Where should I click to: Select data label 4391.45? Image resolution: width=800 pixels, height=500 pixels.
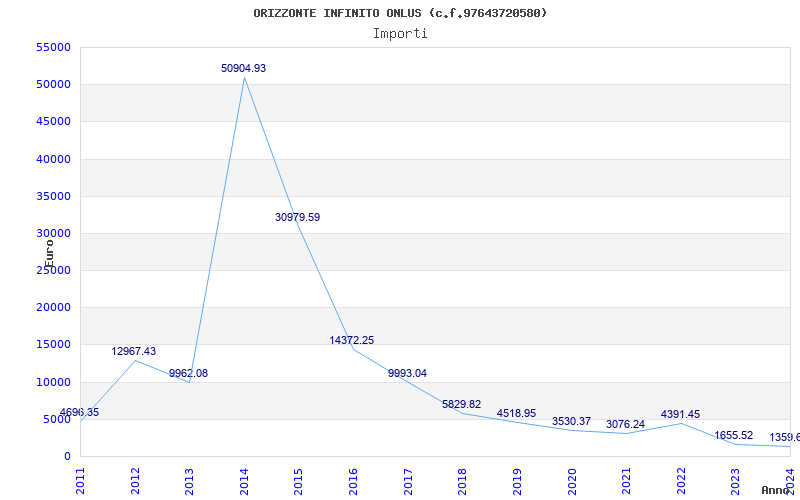click(680, 415)
